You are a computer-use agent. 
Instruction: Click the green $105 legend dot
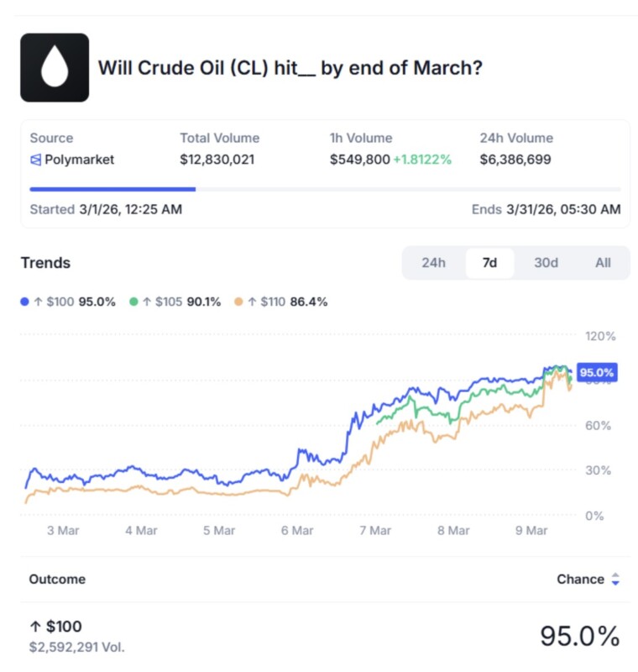[133, 302]
